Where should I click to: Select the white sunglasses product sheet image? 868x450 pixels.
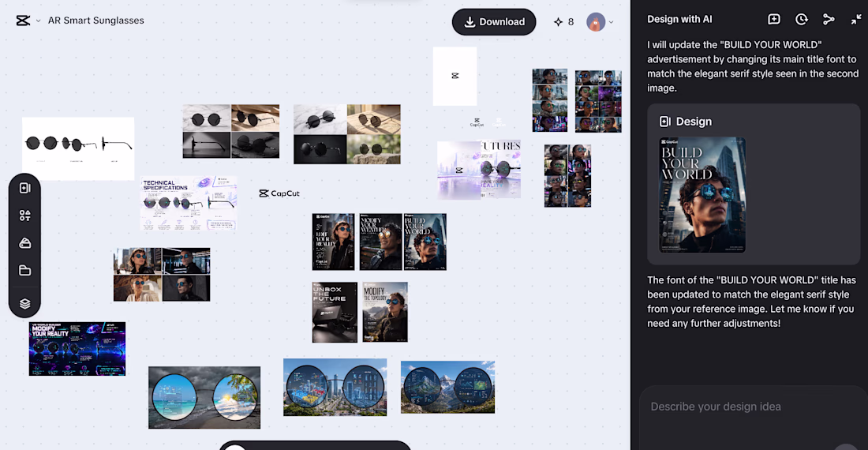click(x=78, y=148)
